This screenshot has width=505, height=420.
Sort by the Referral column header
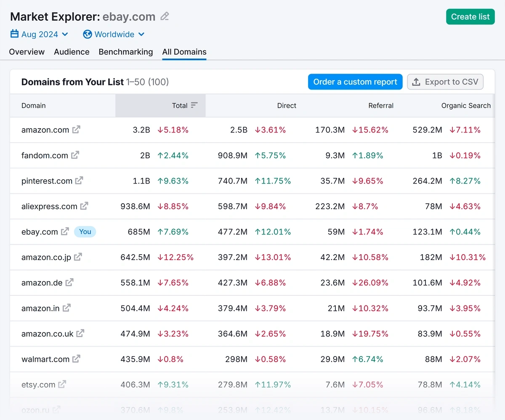[381, 106]
